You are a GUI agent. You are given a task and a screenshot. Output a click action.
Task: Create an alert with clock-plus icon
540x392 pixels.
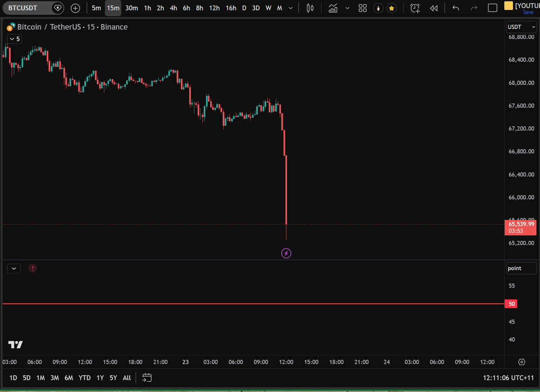coord(415,8)
